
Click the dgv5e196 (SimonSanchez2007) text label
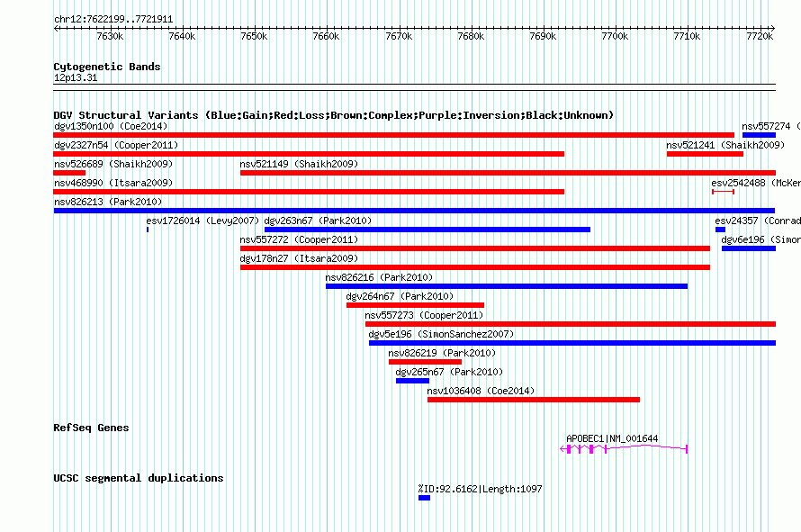coord(441,334)
